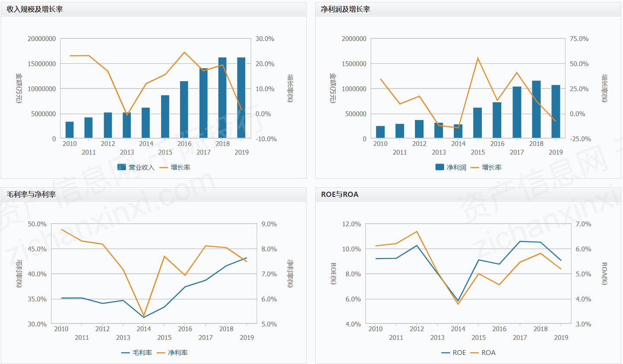
Task: Toggle the ROE series in legend
Action: click(x=446, y=353)
